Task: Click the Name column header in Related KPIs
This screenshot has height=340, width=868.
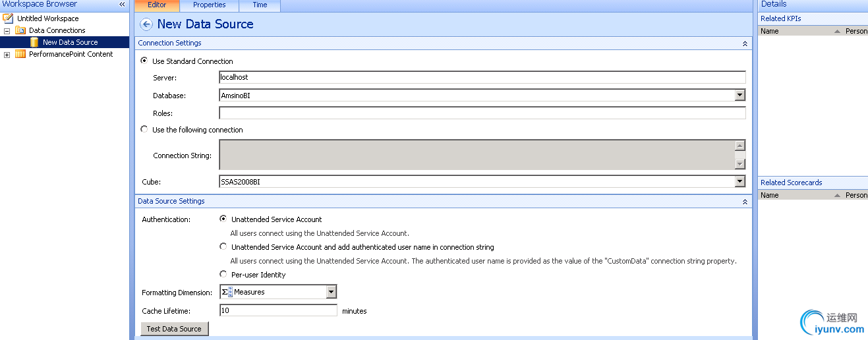Action: point(770,31)
